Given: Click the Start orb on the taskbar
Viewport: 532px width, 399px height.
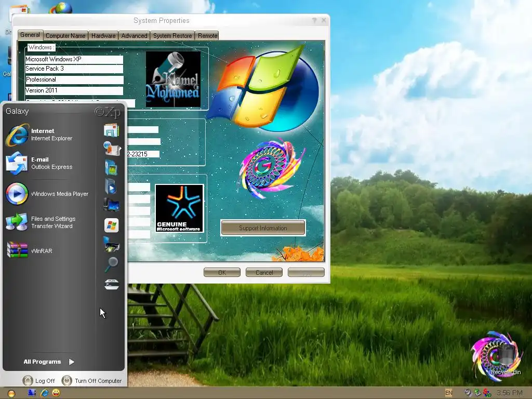Looking at the screenshot, I should [11, 394].
